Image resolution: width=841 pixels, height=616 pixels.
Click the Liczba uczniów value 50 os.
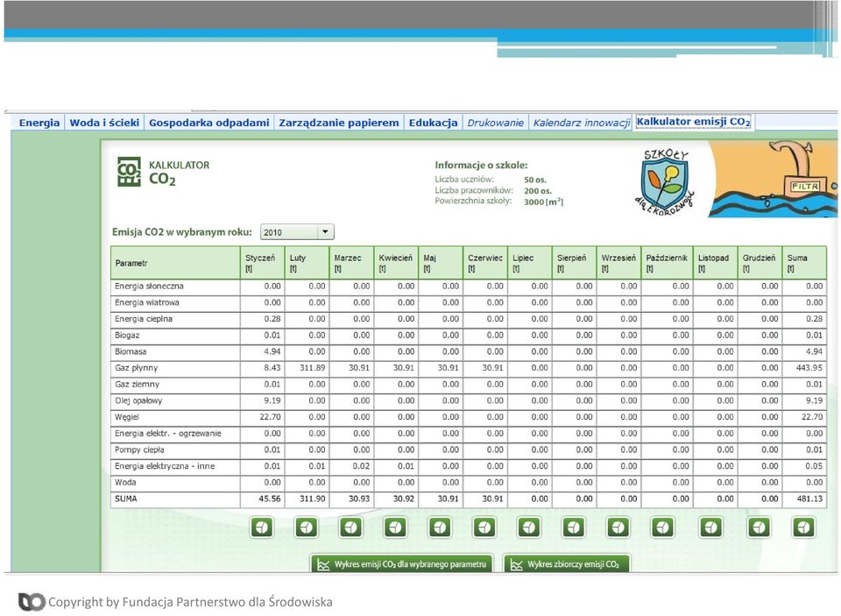tap(535, 180)
